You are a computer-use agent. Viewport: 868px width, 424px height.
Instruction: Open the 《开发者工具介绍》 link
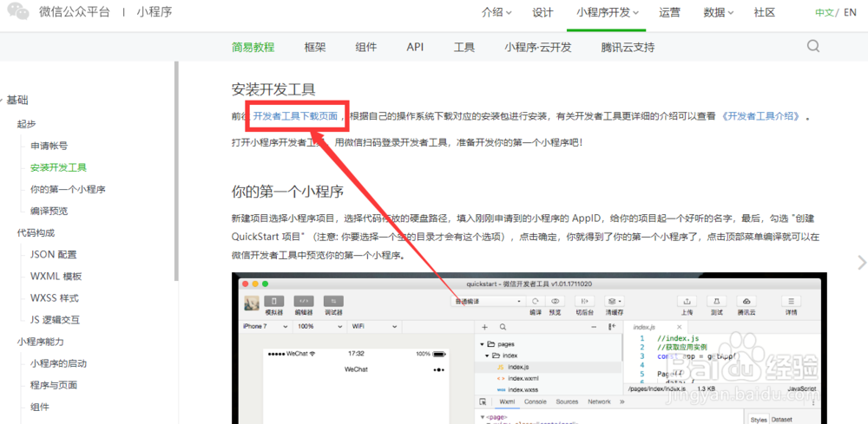tap(761, 116)
